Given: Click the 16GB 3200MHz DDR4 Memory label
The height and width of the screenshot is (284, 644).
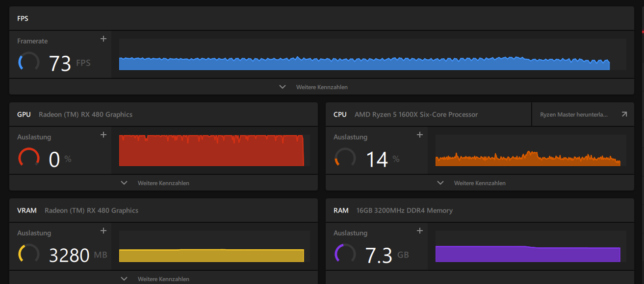Looking at the screenshot, I should click(x=405, y=210).
